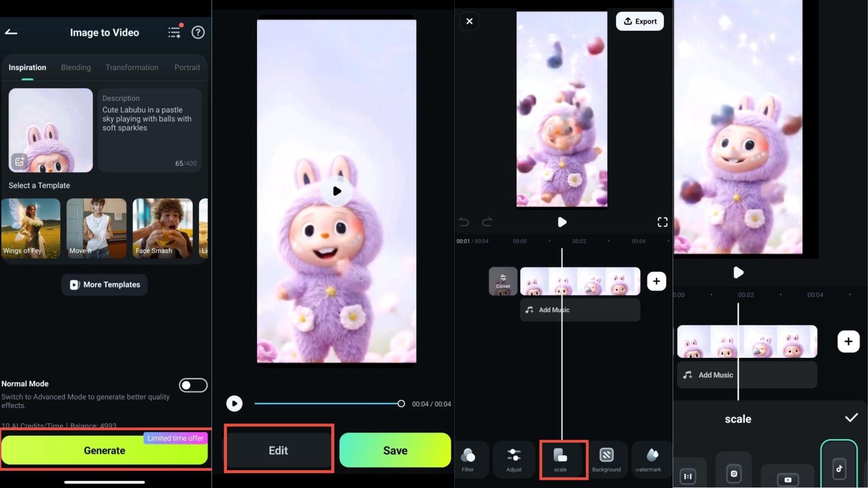
Task: Select the video clip in the editor timeline
Action: [x=580, y=281]
